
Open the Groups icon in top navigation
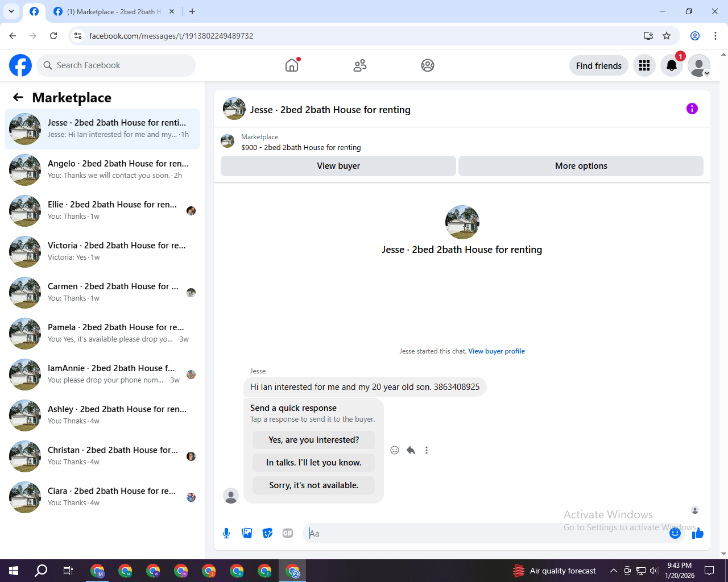tap(428, 65)
